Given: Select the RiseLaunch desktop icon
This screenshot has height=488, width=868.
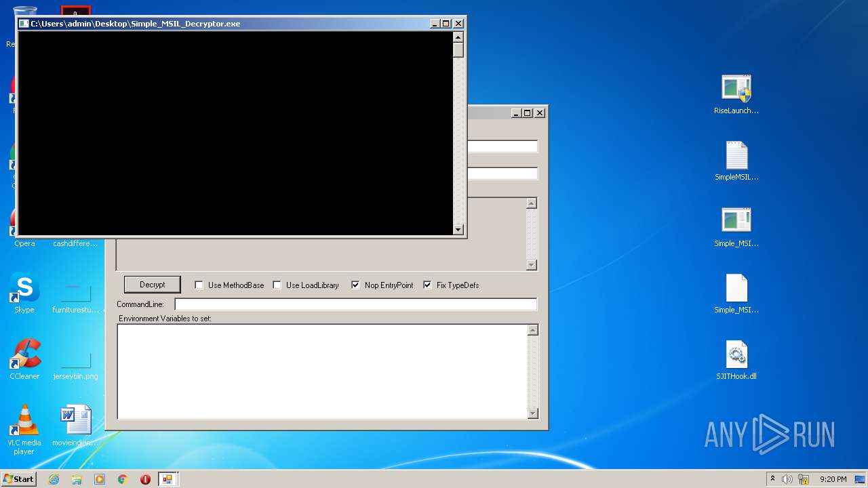Looking at the screenshot, I should [x=736, y=95].
